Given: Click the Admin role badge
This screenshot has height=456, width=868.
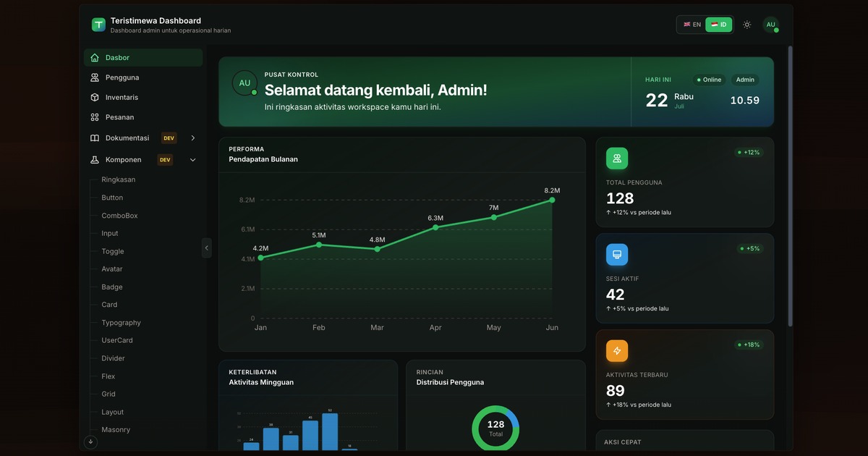Looking at the screenshot, I should pyautogui.click(x=745, y=80).
